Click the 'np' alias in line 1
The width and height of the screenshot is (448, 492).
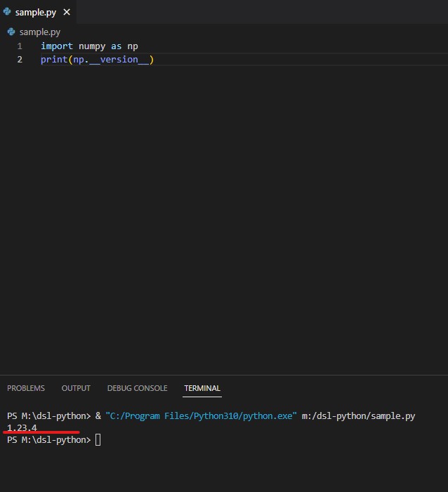coord(133,47)
